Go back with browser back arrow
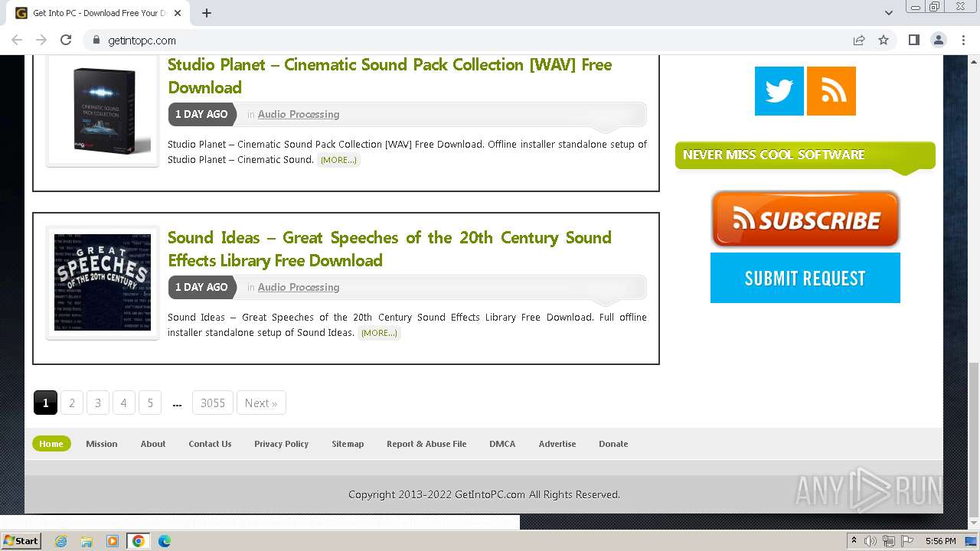The width and height of the screenshot is (980, 551). tap(17, 40)
